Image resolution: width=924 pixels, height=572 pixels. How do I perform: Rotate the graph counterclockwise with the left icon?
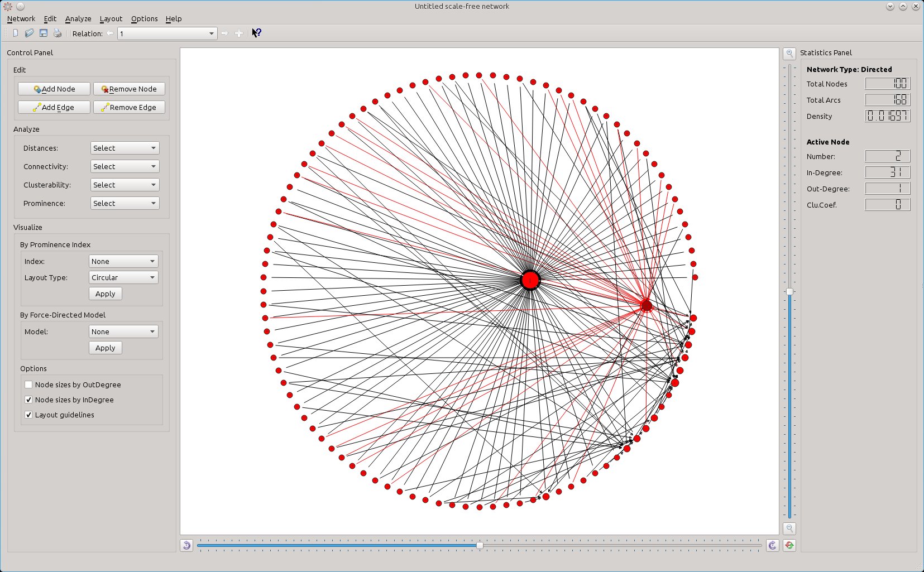coord(187,545)
